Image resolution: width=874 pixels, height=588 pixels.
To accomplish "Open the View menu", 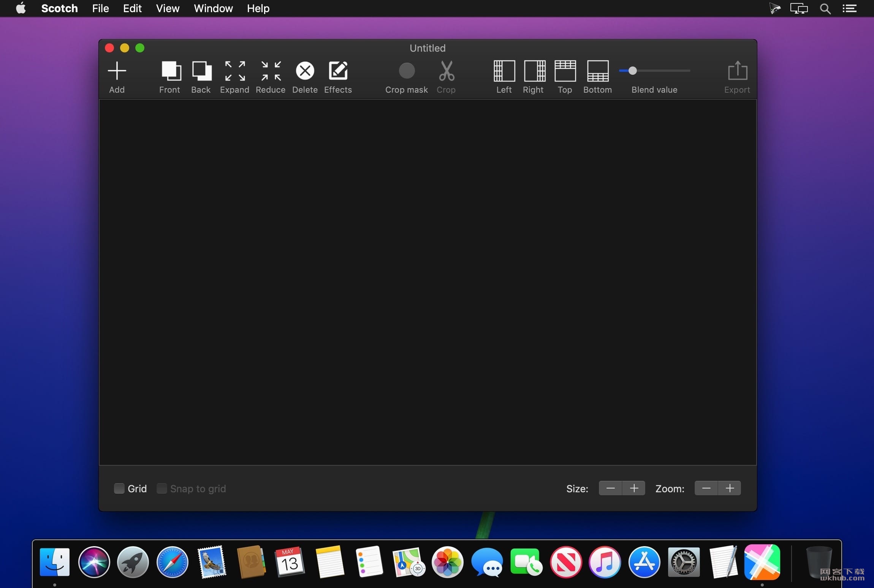I will point(168,8).
